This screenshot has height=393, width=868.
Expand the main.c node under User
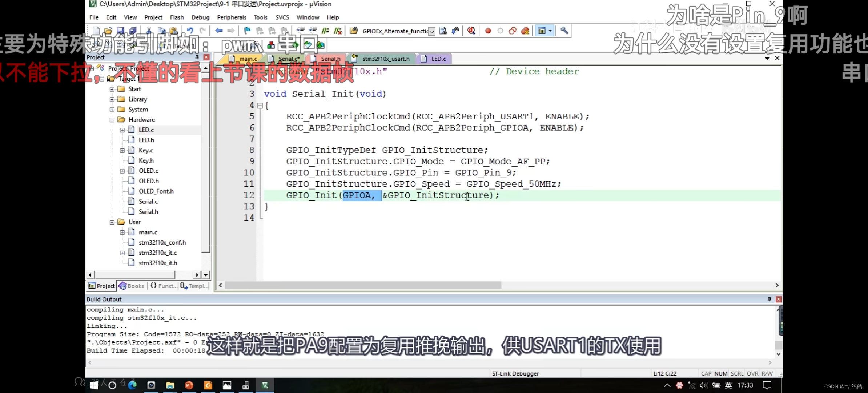(x=122, y=232)
